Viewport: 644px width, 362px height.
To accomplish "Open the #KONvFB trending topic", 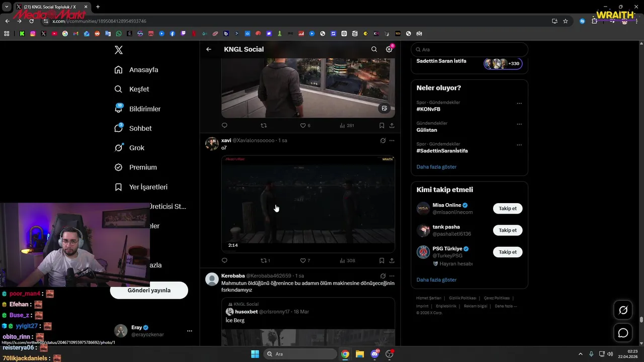I will pos(428,109).
